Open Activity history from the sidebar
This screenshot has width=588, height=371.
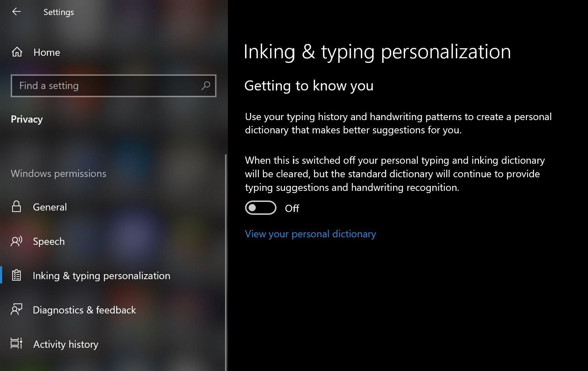66,344
